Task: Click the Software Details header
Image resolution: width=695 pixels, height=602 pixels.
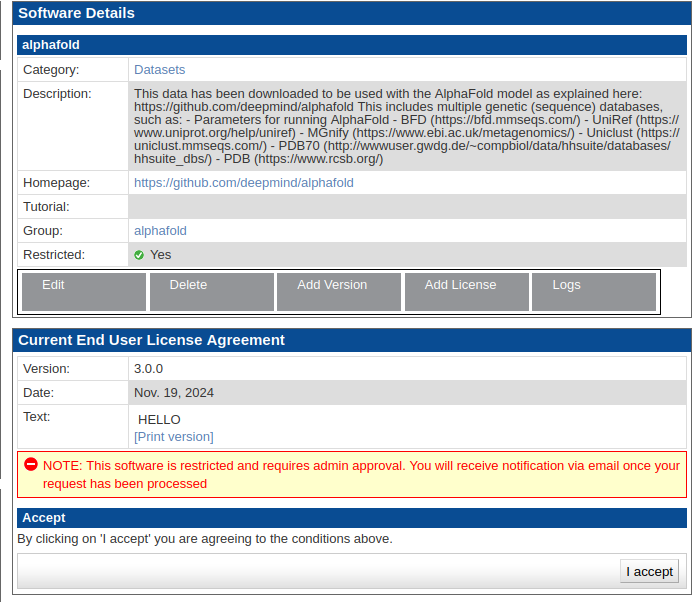Action: click(76, 13)
